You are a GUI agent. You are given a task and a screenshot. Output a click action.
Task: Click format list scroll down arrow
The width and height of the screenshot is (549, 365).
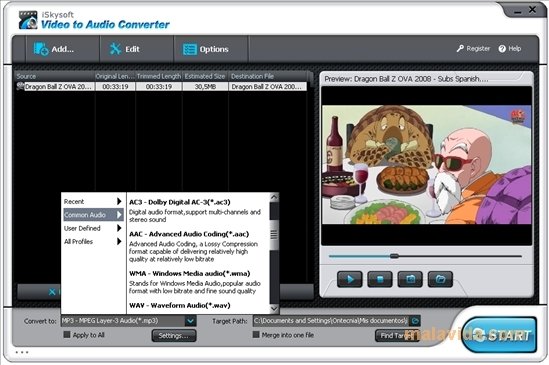pos(274,309)
